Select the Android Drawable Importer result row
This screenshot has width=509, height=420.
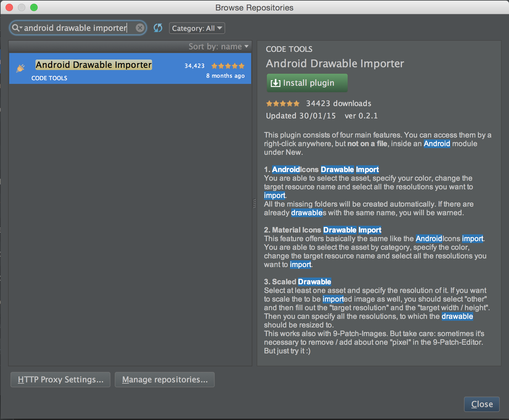point(130,68)
